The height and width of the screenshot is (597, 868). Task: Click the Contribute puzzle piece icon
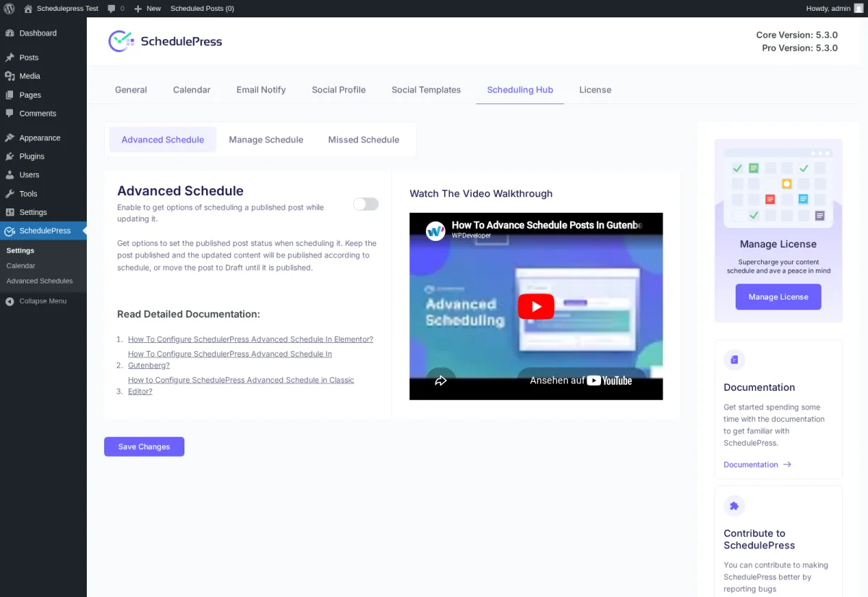pos(734,506)
